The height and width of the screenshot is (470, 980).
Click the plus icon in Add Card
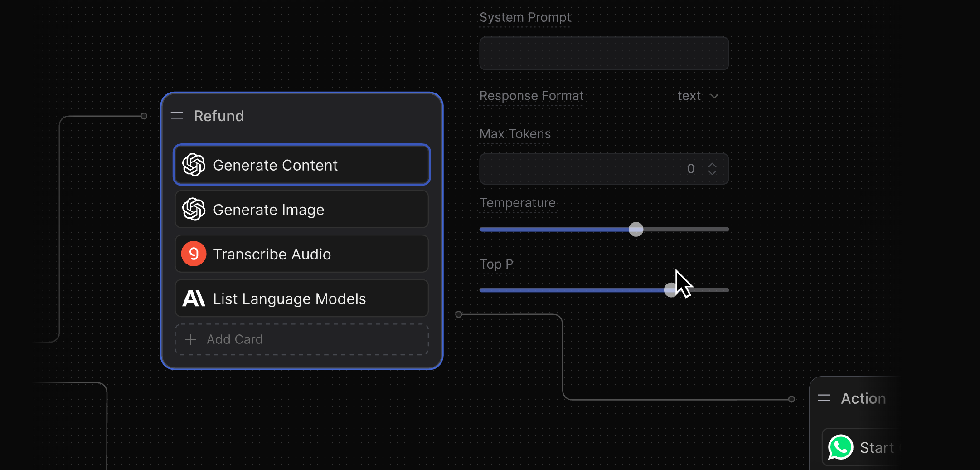[191, 339]
